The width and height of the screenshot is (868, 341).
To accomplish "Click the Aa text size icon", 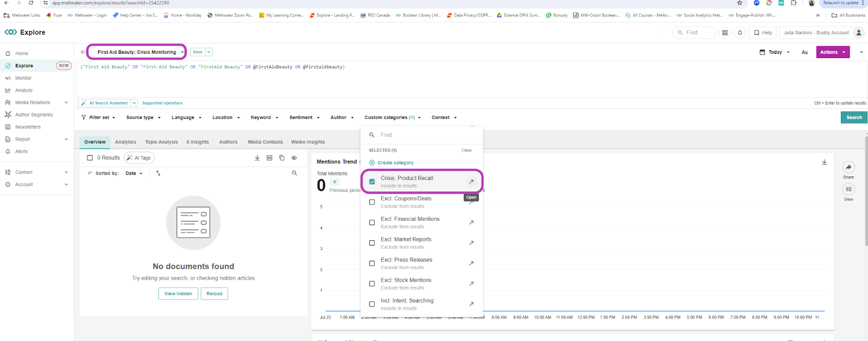I will 805,52.
